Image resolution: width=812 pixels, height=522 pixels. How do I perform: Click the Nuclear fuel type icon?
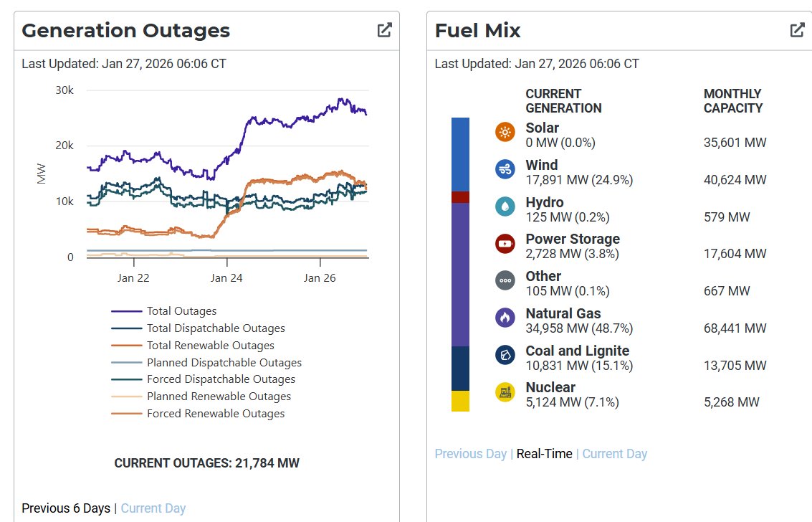[505, 392]
